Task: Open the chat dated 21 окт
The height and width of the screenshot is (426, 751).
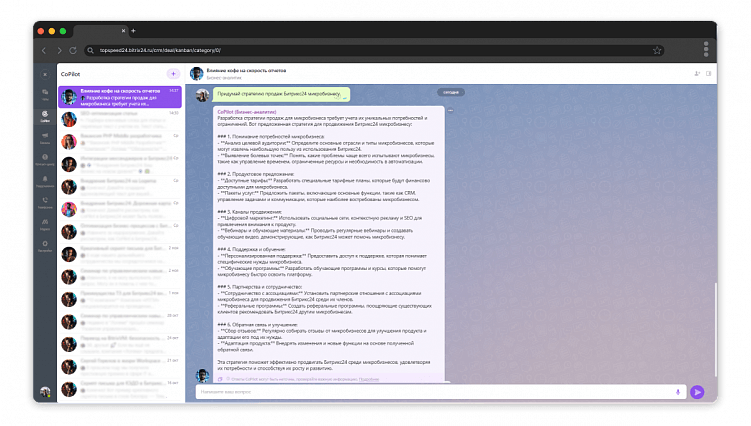Action: tap(120, 367)
